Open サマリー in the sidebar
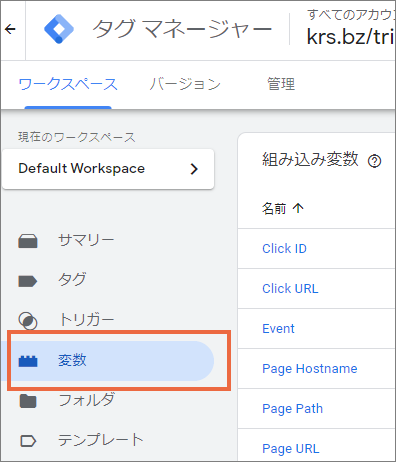 tap(86, 240)
